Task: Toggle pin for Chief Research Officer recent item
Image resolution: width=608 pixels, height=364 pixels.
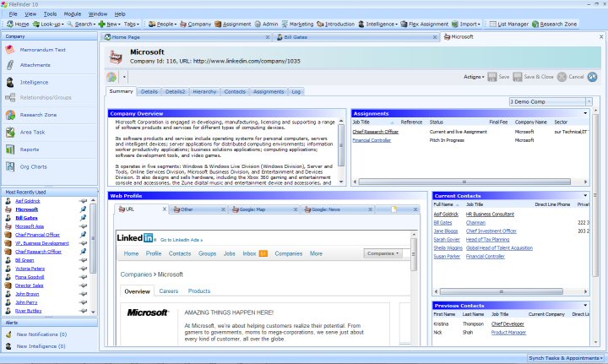Action: click(83, 252)
